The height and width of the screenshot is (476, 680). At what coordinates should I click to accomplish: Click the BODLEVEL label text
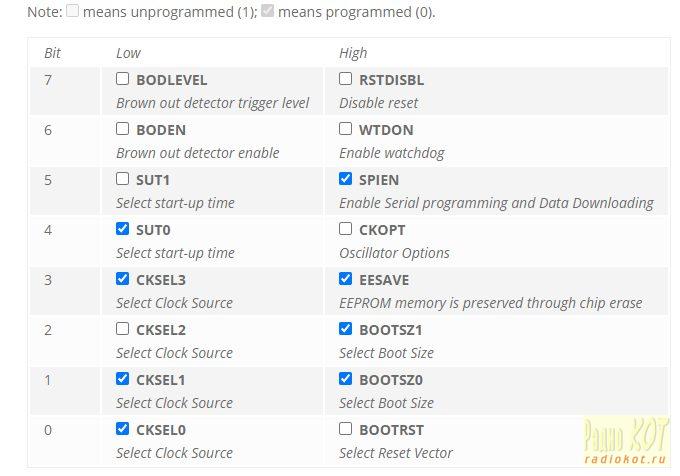172,80
